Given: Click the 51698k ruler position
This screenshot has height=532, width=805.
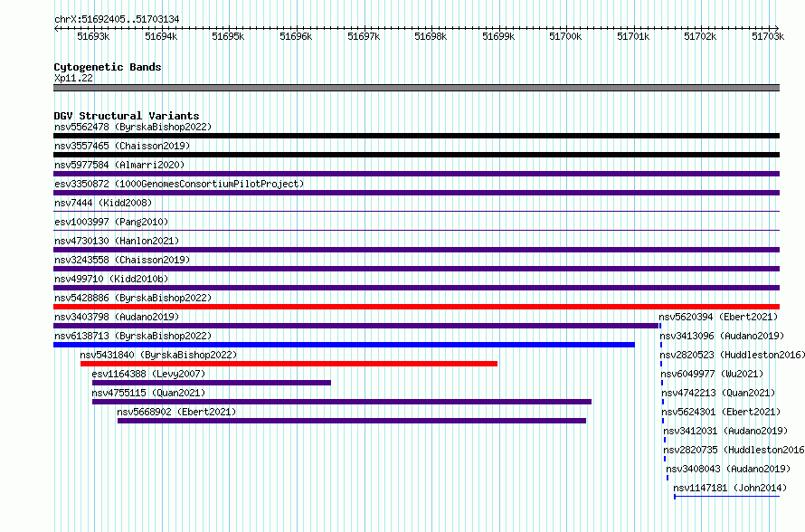Looking at the screenshot, I should [431, 36].
